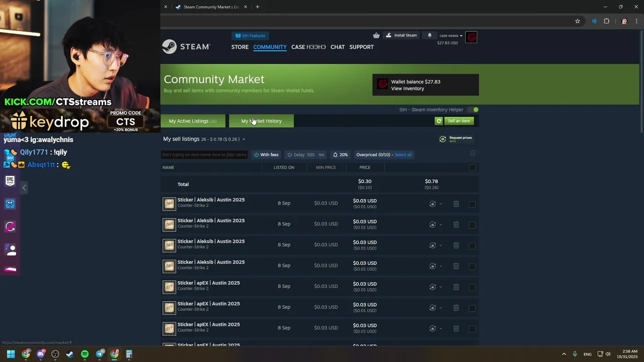Open the COMMUNITY menu

tap(270, 47)
